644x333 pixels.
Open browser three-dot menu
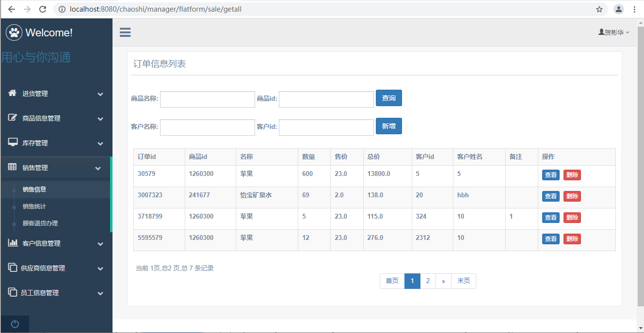pyautogui.click(x=634, y=9)
